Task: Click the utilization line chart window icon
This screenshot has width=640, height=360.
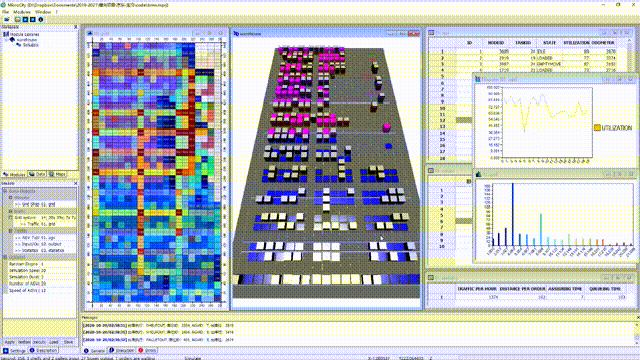Action: 478,79
